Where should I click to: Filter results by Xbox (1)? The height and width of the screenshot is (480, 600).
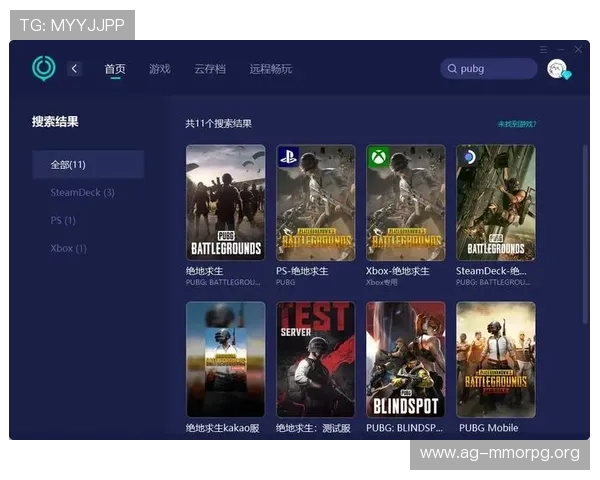click(68, 248)
